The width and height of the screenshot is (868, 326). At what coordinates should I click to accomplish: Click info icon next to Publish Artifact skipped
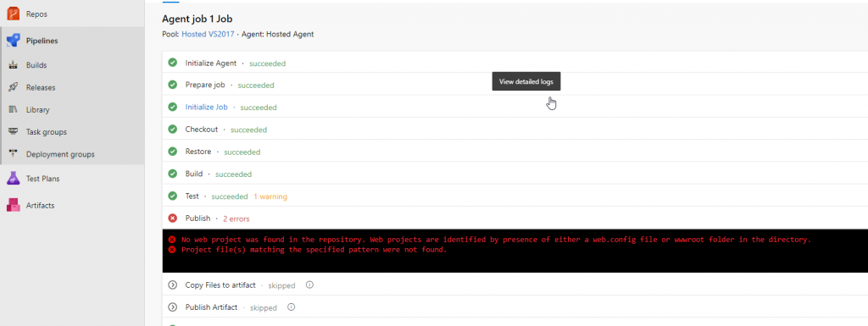[292, 307]
